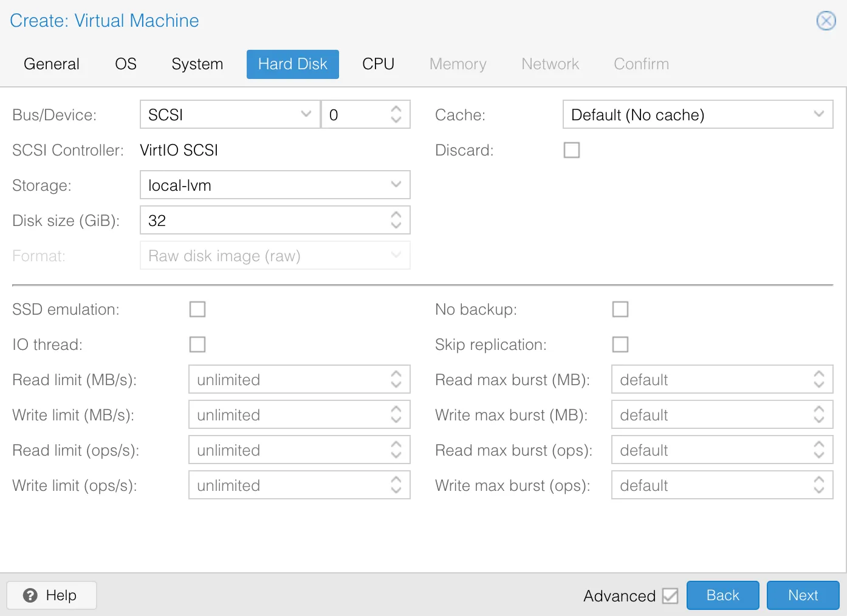Click the Write limit (ops/s) spinner

click(x=396, y=485)
